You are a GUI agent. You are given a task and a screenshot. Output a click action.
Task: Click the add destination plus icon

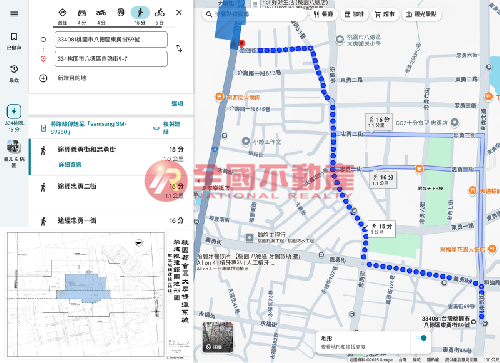43,78
